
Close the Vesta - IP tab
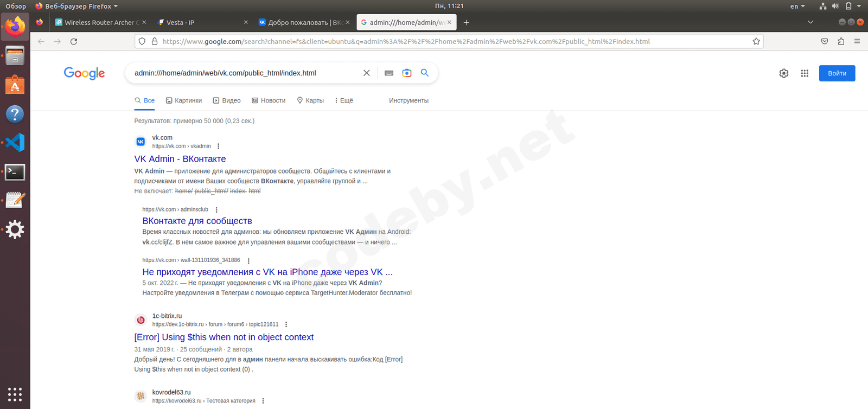point(246,22)
